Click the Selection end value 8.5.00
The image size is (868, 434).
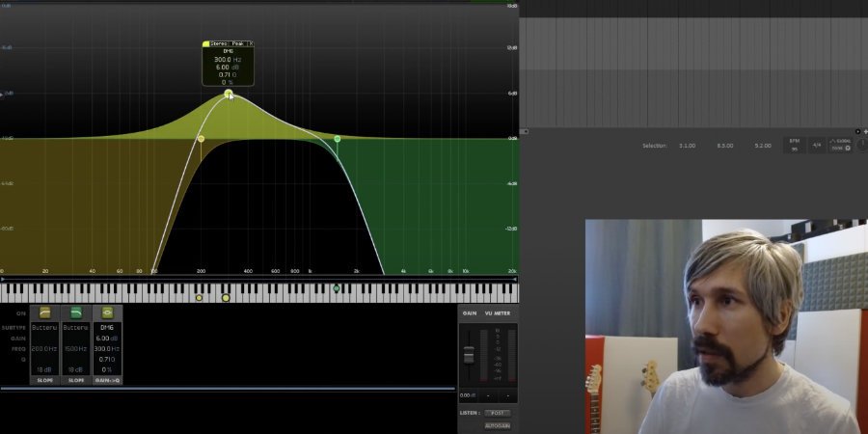[725, 146]
